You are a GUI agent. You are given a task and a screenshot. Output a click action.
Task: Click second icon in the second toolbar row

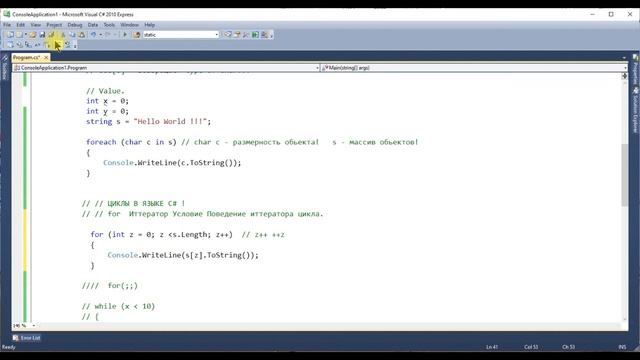(x=19, y=44)
